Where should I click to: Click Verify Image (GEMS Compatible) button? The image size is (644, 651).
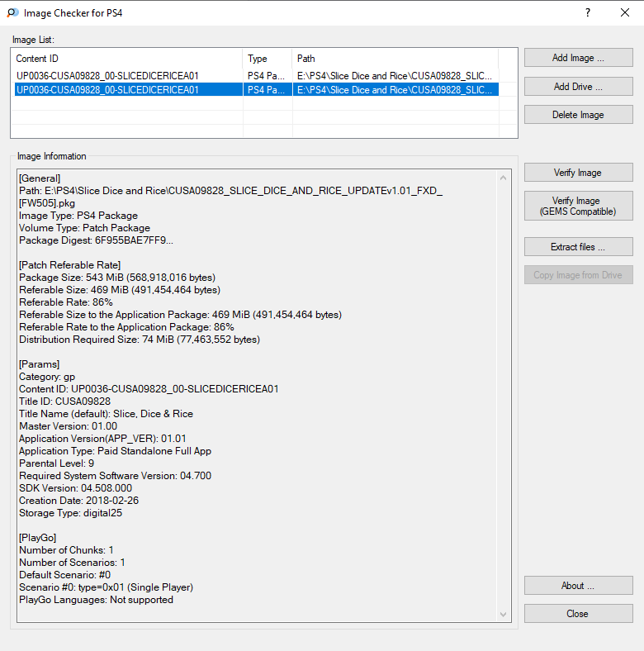(579, 206)
